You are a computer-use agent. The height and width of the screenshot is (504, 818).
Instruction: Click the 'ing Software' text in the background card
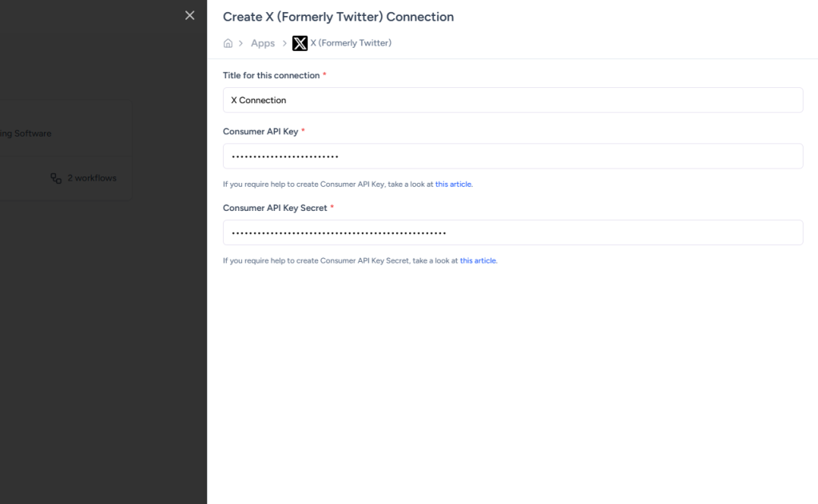tap(26, 133)
